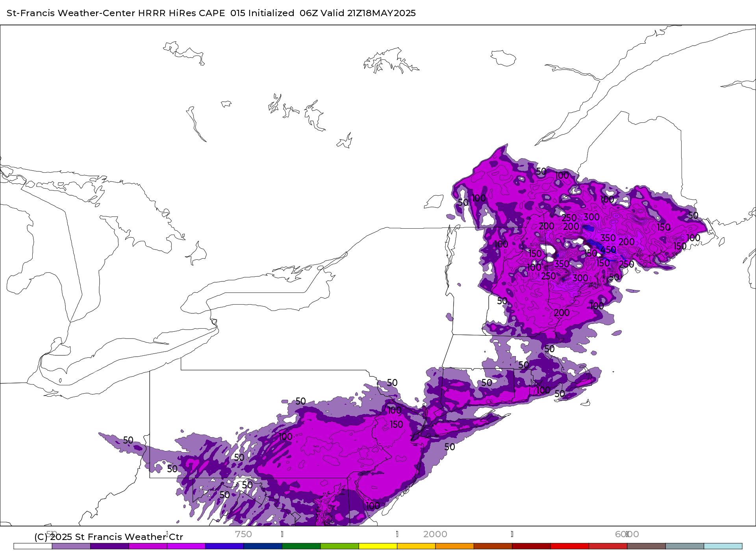Click the lime green color swatch
This screenshot has width=756, height=551.
click(340, 546)
